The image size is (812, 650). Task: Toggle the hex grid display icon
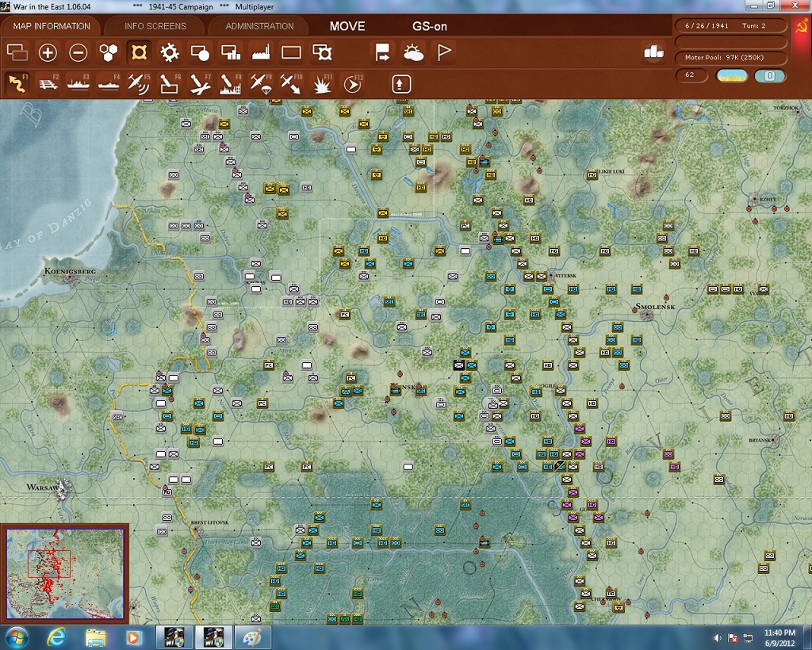point(108,52)
